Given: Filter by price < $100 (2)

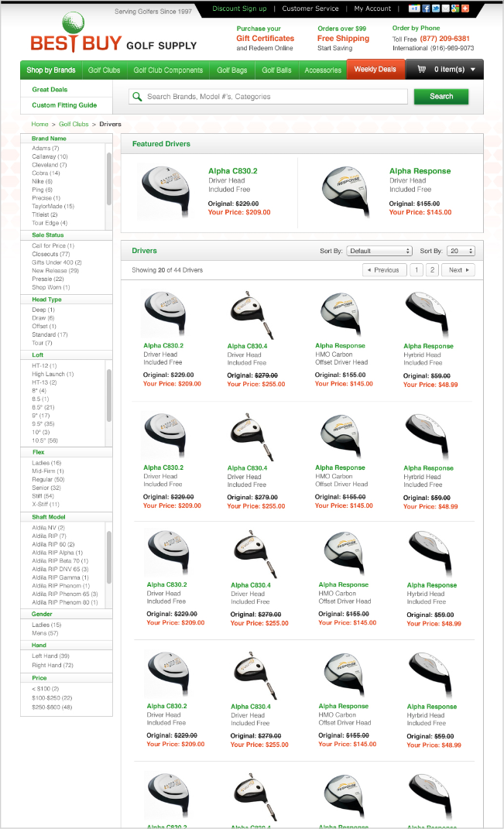Looking at the screenshot, I should coord(46,689).
